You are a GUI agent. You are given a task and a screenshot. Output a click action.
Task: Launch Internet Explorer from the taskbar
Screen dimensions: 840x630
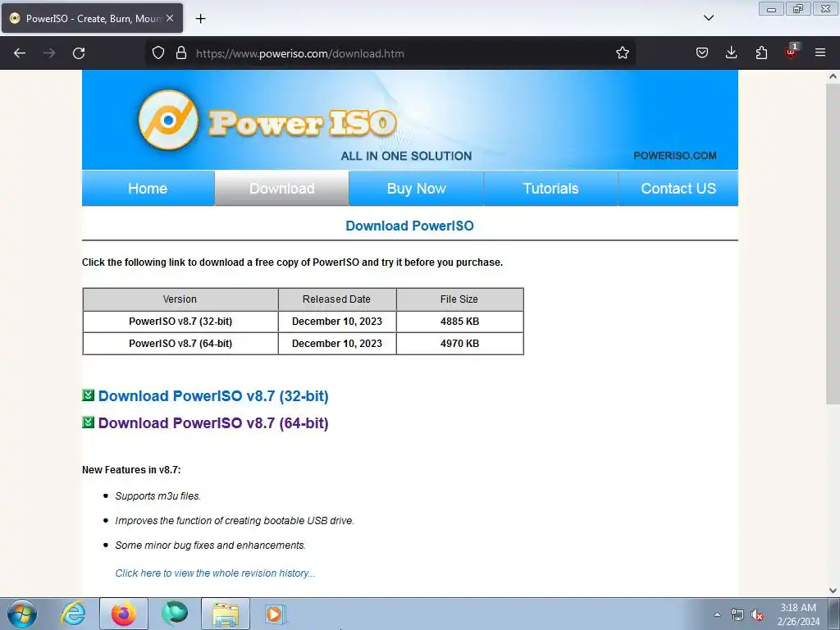[73, 614]
